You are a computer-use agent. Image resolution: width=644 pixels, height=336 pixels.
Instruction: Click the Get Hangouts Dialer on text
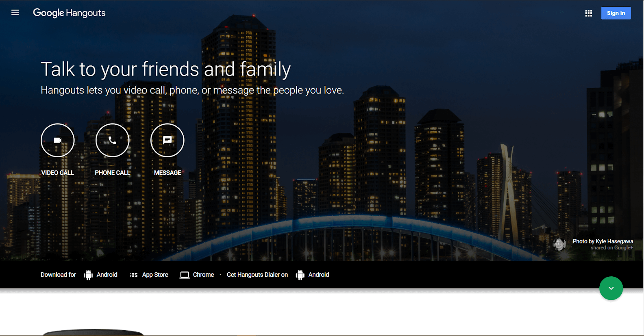(257, 275)
